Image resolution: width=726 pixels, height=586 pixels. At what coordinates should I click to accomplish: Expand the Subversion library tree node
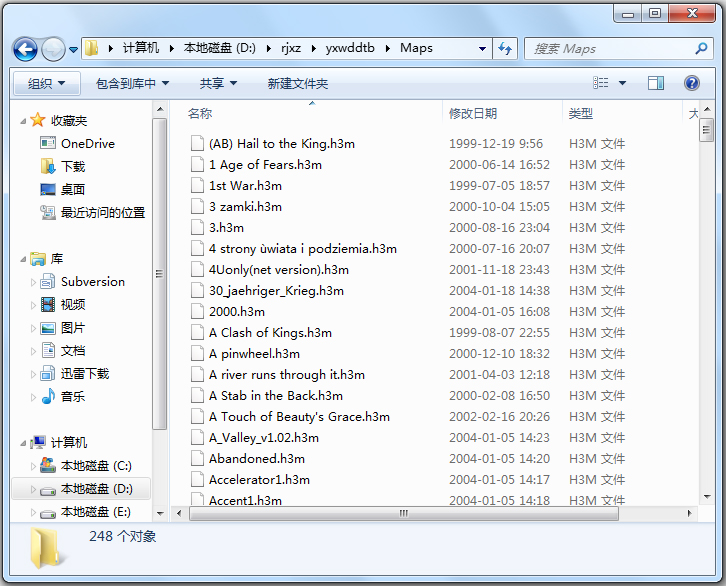[31, 282]
